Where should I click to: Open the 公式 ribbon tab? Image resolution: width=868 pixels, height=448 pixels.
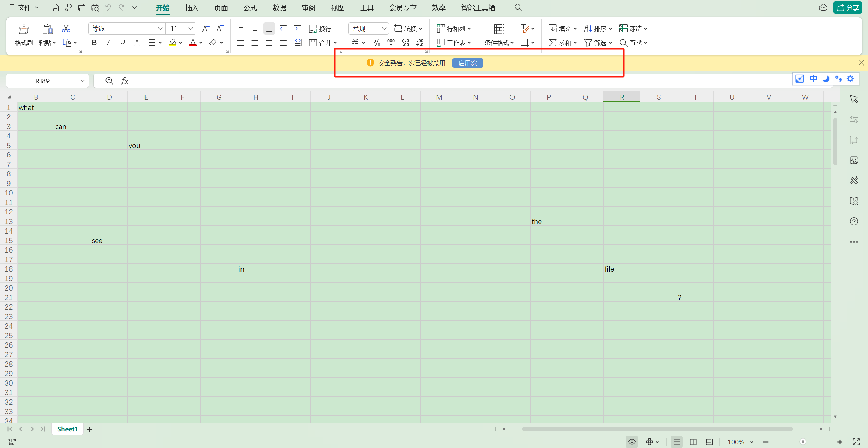tap(250, 7)
